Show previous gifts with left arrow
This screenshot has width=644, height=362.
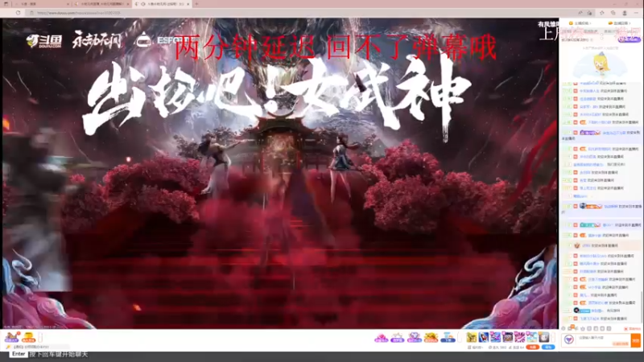tap(460, 337)
